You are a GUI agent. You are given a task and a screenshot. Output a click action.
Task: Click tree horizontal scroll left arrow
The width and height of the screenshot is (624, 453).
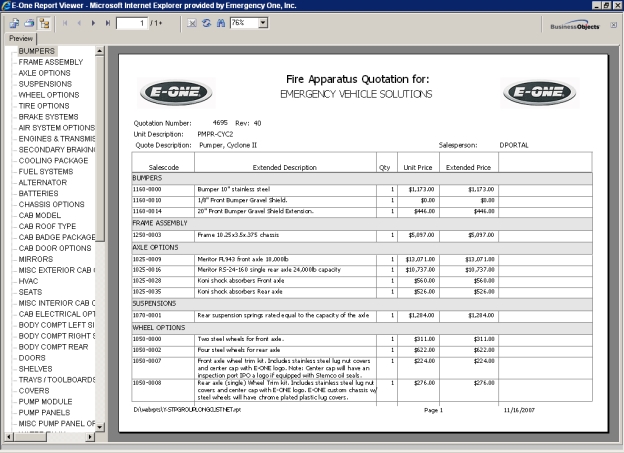9,437
